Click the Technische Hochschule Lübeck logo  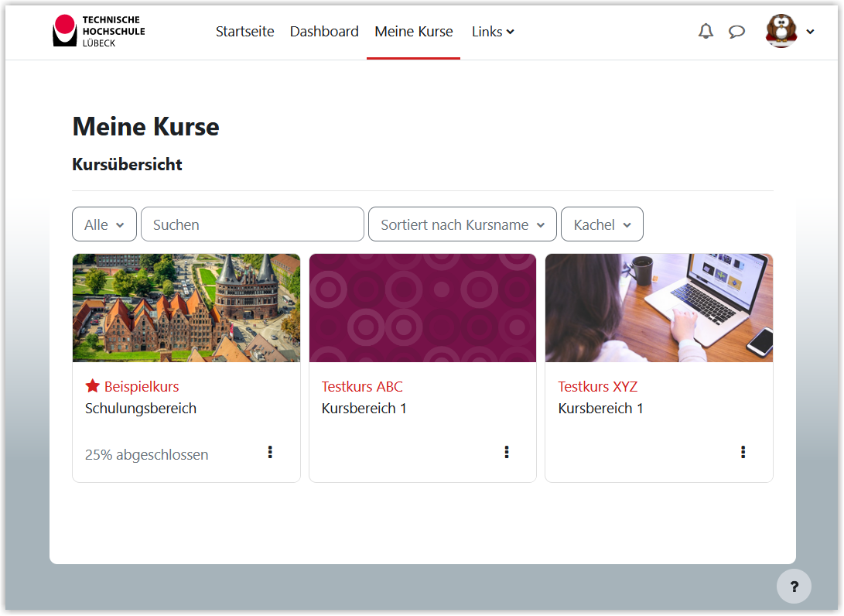[99, 31]
